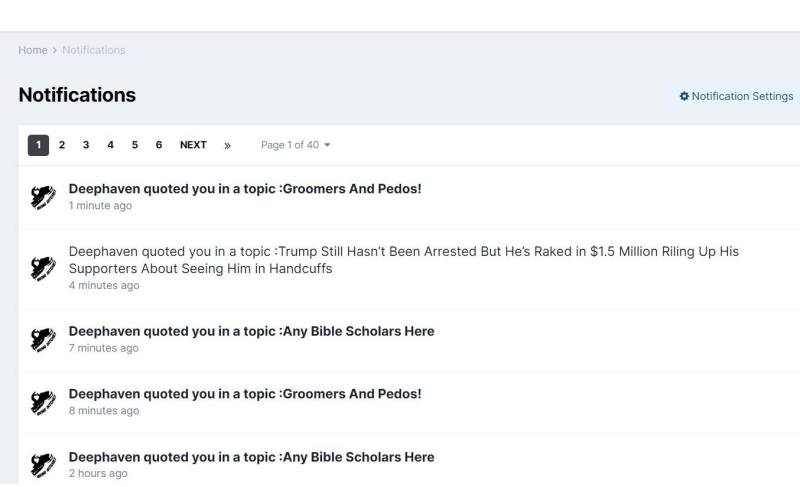Go to page 3 of notifications
The image size is (800, 487).
click(86, 145)
